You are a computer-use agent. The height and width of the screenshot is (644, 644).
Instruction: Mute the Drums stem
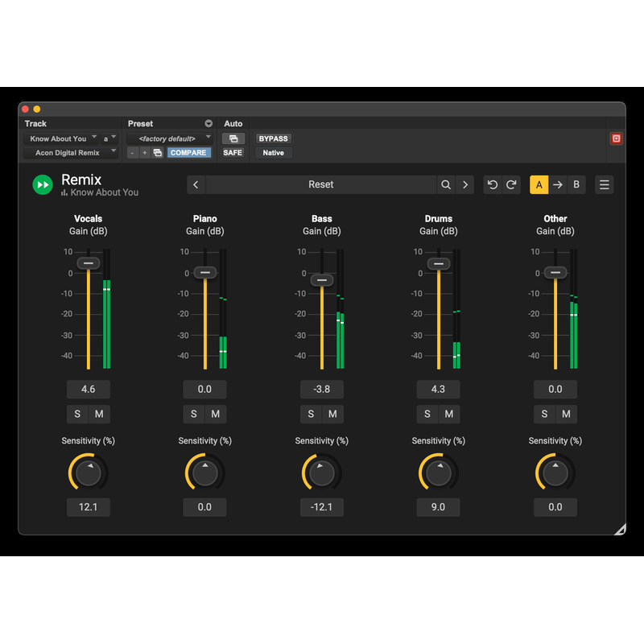pyautogui.click(x=449, y=414)
